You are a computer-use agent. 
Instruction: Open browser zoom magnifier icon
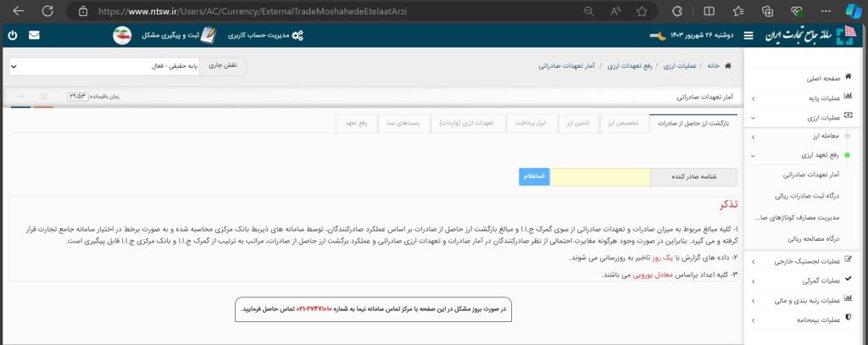589,11
